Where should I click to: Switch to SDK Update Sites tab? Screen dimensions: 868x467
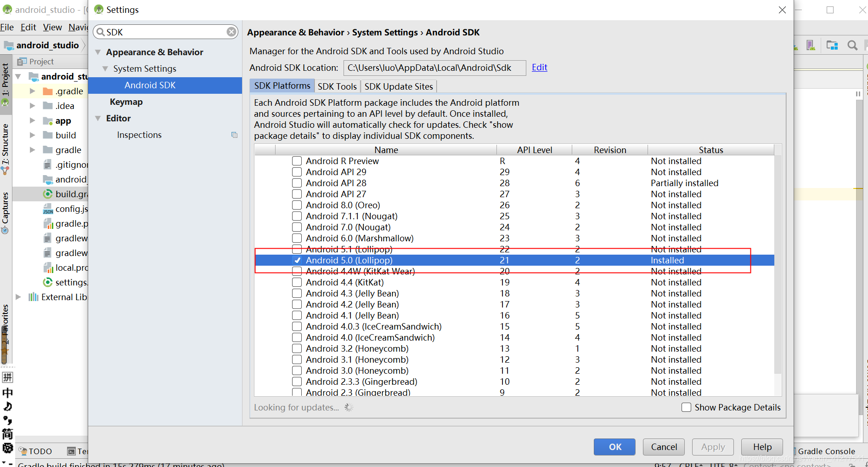tap(399, 86)
